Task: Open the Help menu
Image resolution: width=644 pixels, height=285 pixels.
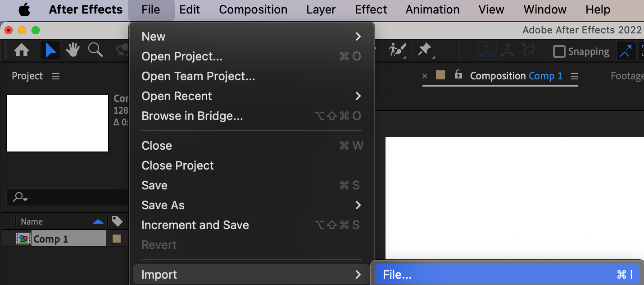Action: (598, 9)
